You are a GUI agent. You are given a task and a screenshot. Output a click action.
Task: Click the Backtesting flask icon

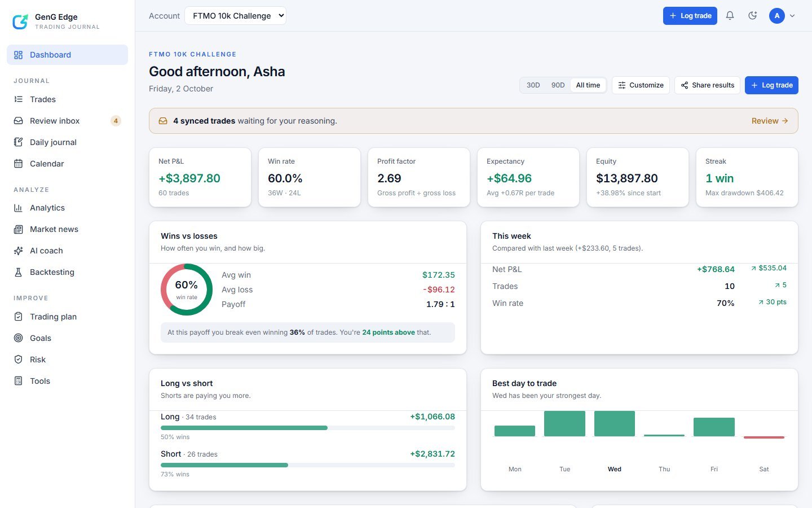[x=18, y=272]
